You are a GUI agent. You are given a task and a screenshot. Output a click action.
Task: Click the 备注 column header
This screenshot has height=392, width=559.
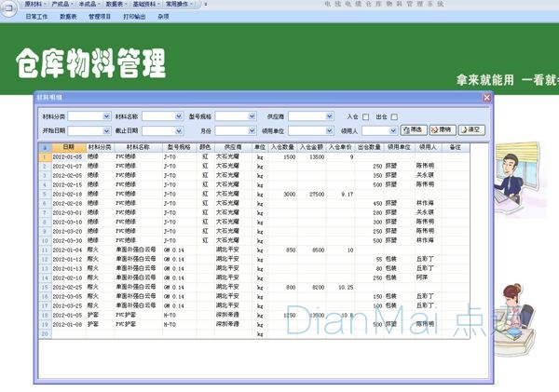point(456,147)
